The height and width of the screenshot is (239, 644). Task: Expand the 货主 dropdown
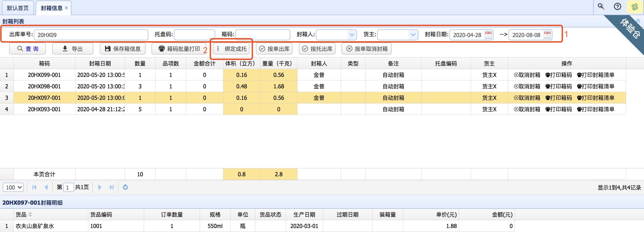(413, 35)
